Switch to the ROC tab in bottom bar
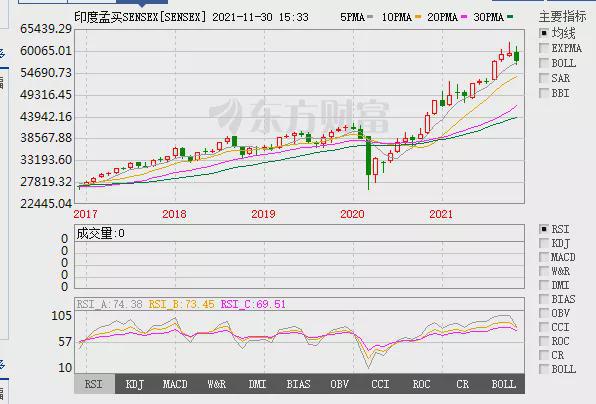 tap(422, 384)
